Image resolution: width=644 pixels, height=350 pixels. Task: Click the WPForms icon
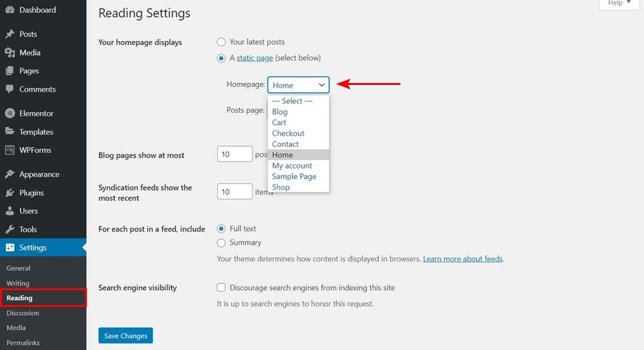pyautogui.click(x=10, y=150)
